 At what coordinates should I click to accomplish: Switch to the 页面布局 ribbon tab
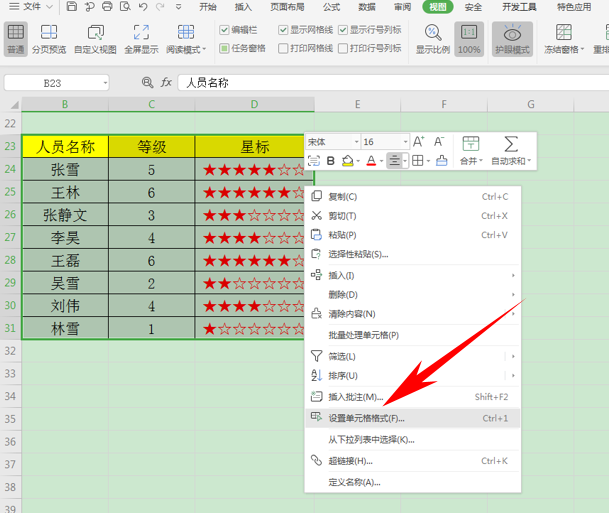pyautogui.click(x=286, y=7)
